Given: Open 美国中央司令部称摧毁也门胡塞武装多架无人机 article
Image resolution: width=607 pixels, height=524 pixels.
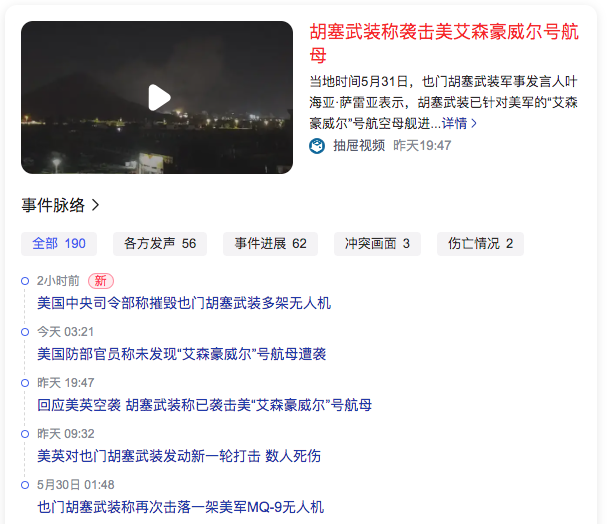Looking at the screenshot, I should point(184,303).
